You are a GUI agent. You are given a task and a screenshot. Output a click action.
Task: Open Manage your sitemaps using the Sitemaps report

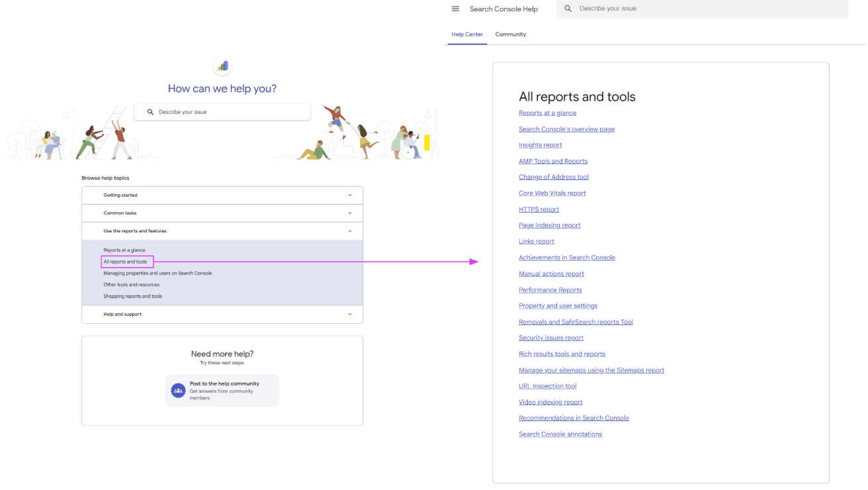point(591,370)
